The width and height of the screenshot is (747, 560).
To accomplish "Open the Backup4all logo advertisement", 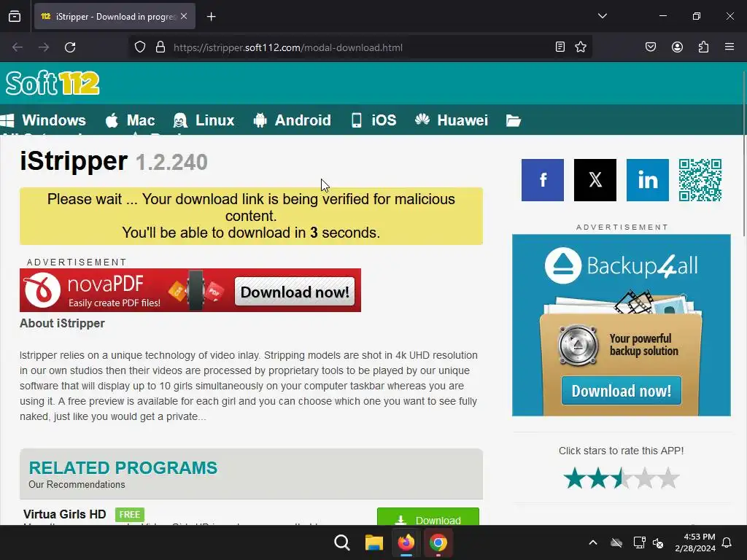I will (x=622, y=265).
